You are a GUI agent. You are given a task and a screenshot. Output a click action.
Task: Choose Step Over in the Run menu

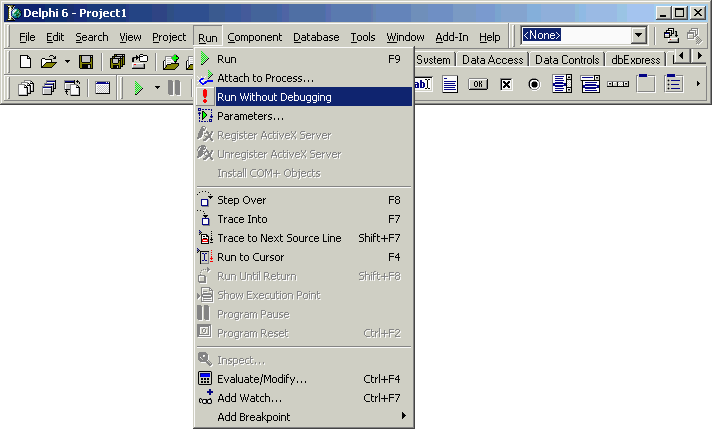304,200
